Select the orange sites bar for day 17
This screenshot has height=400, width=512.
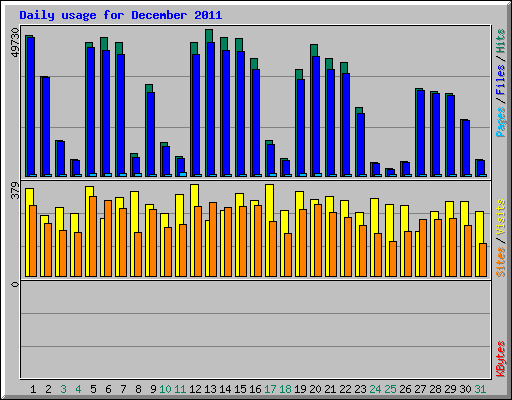coord(273,249)
